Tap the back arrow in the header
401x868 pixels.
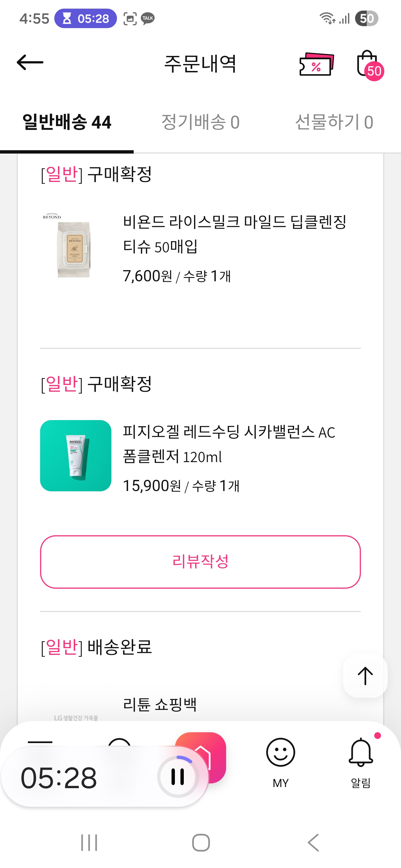point(30,63)
